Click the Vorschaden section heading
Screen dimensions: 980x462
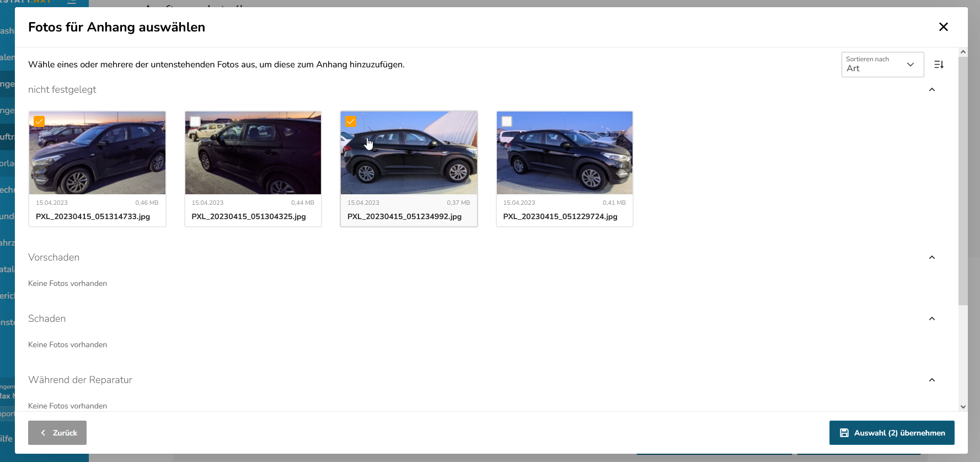point(53,257)
